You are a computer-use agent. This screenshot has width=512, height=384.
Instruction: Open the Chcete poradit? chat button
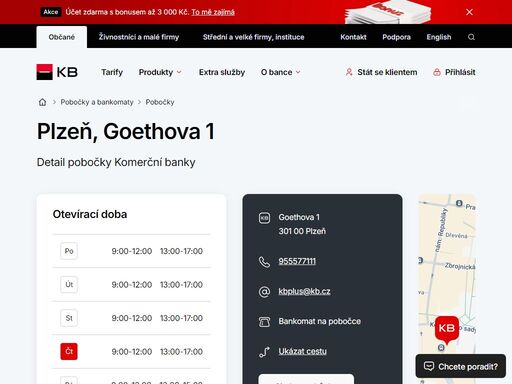tap(461, 366)
